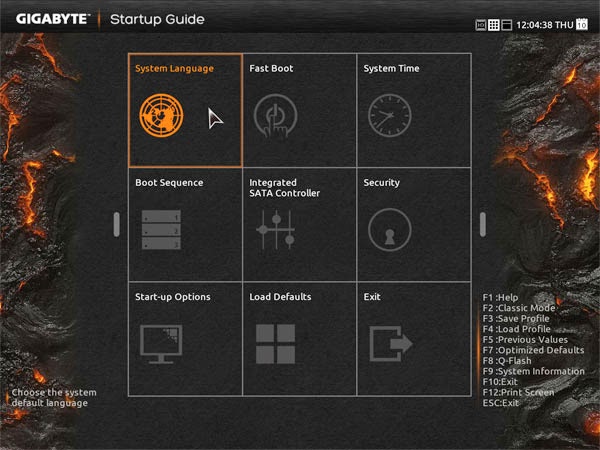600x450 pixels.
Task: Click the Fast Boot power-touch icon
Action: point(276,116)
